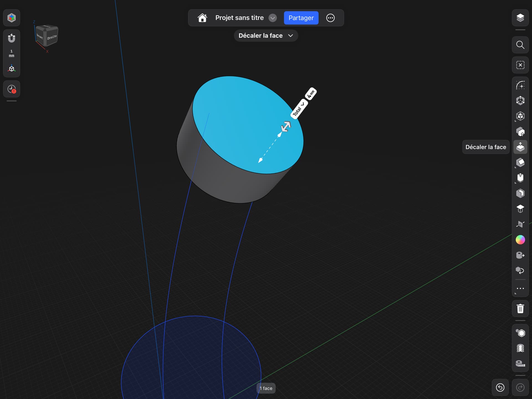Image resolution: width=532 pixels, height=399 pixels.
Task: Edit the 4 mm offset value label
Action: 311,94
